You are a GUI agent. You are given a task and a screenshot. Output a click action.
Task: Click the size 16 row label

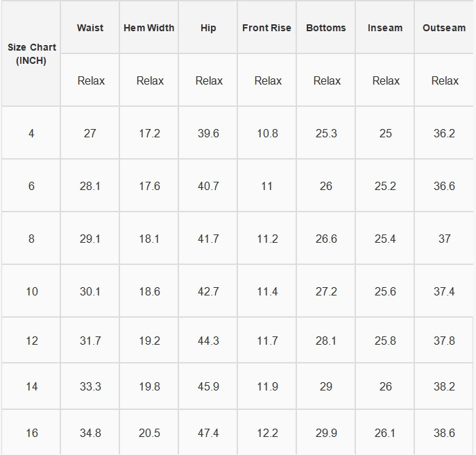31,433
